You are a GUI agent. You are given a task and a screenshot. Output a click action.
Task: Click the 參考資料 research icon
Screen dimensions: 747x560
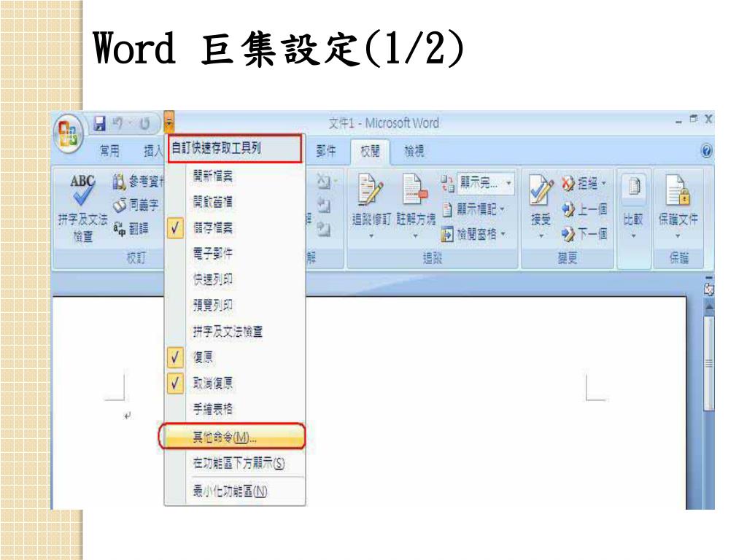pyautogui.click(x=119, y=182)
